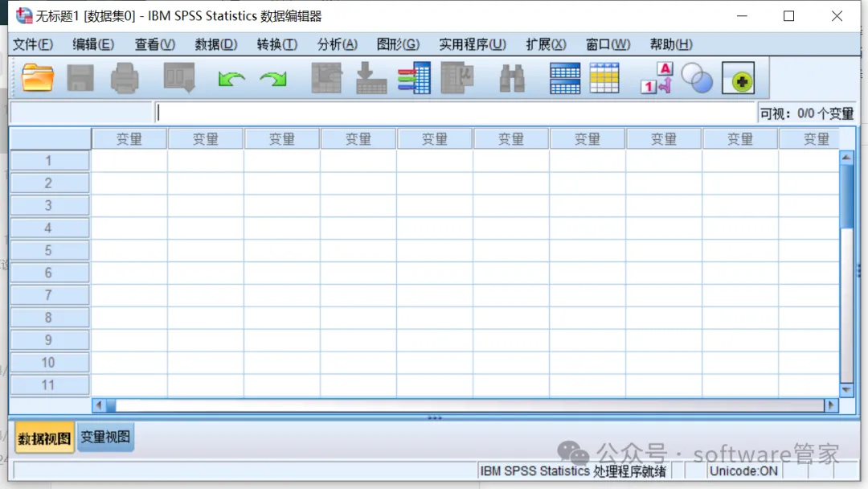Open the 图形(G) menu

tap(398, 44)
